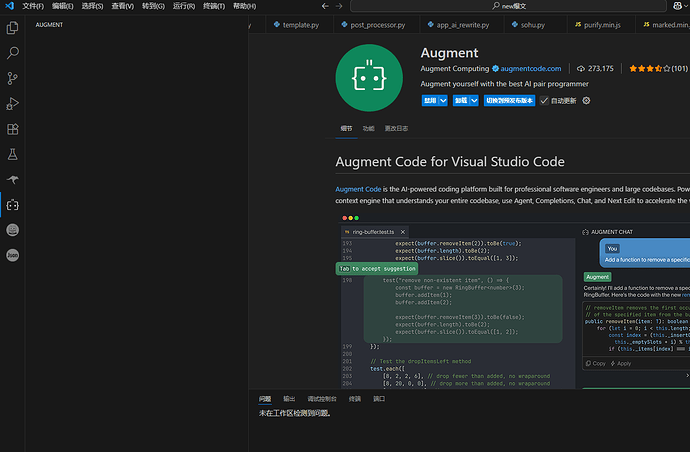690x452 pixels.
Task: Click the Augment extension title heading
Action: coord(449,53)
